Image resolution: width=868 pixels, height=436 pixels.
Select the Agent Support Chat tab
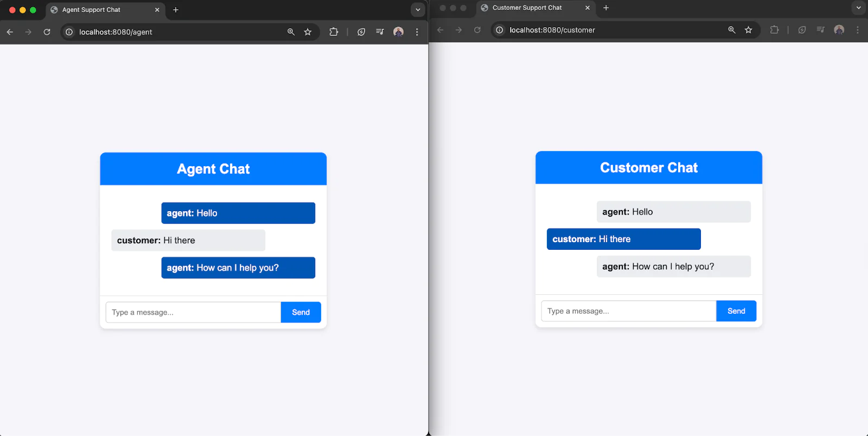tap(106, 10)
